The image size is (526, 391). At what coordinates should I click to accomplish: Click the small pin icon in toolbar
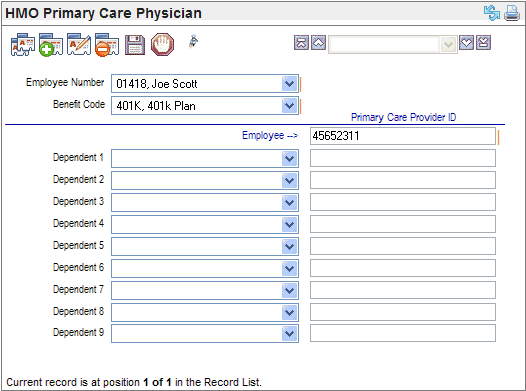coord(193,42)
